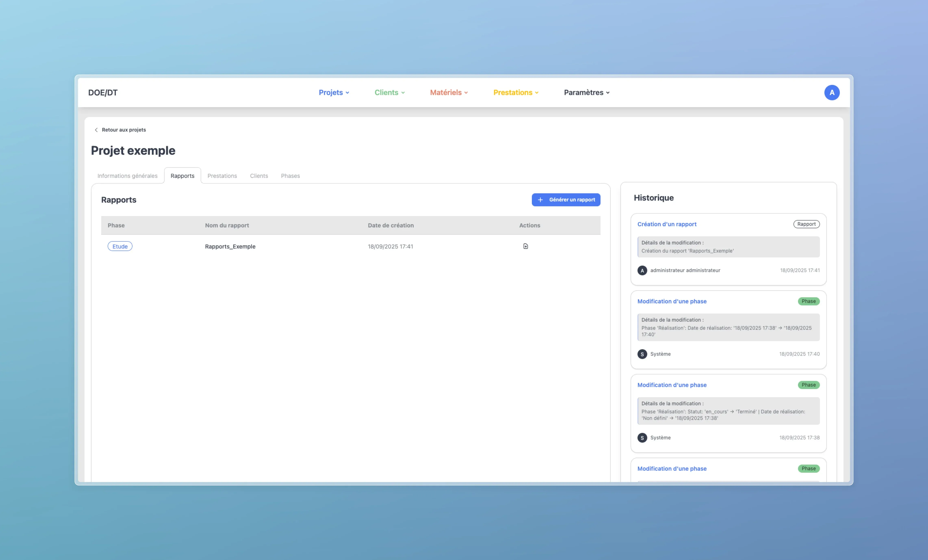Open the Prestations navigation dropdown

click(x=516, y=93)
